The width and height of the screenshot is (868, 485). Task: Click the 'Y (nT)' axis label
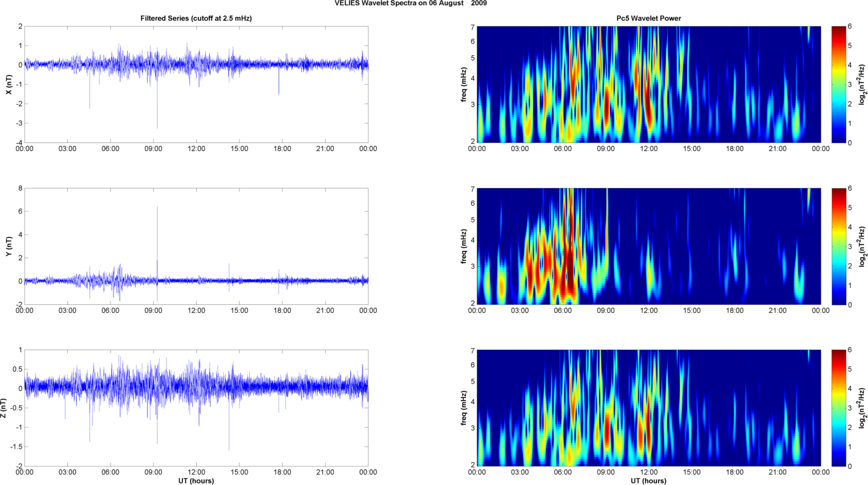tap(9, 246)
